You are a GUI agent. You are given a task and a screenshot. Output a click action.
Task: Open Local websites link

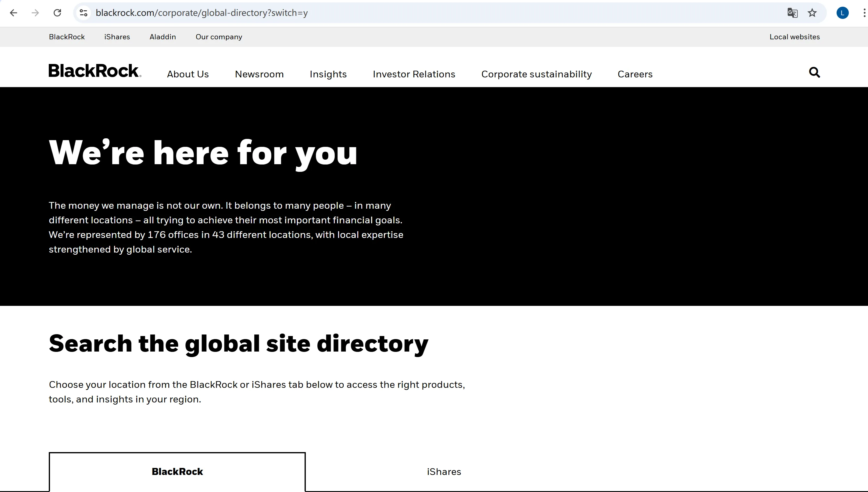click(795, 37)
